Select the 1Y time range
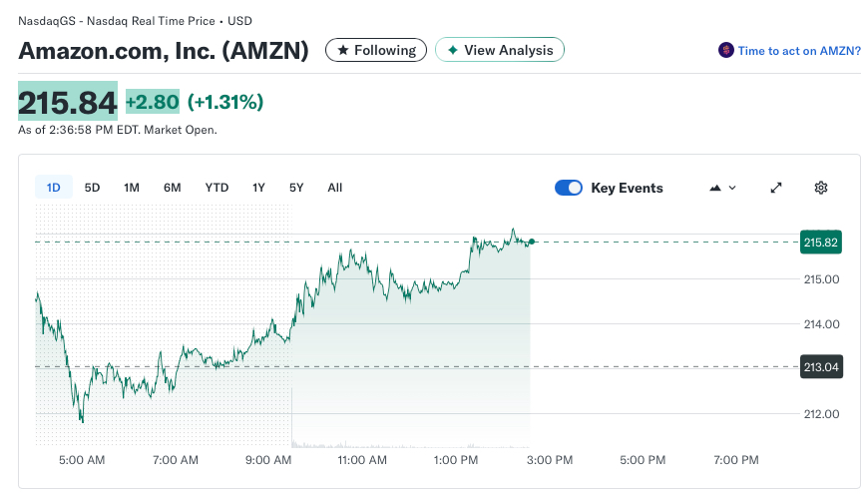 pyautogui.click(x=259, y=188)
